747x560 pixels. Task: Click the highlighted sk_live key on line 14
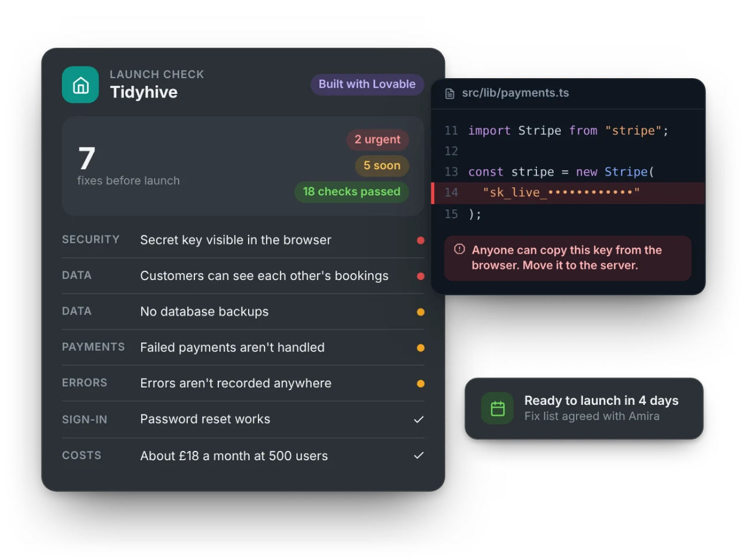coord(561,192)
